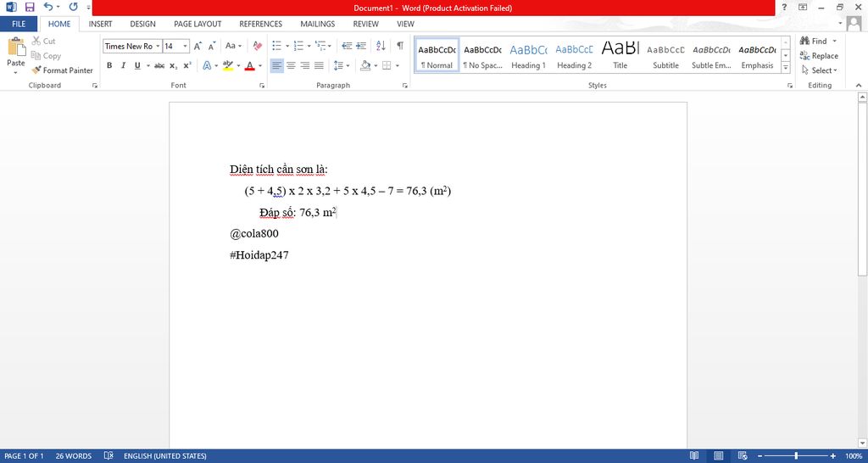Click the proofing errors icon in status bar
The height and width of the screenshot is (463, 868).
pos(108,456)
